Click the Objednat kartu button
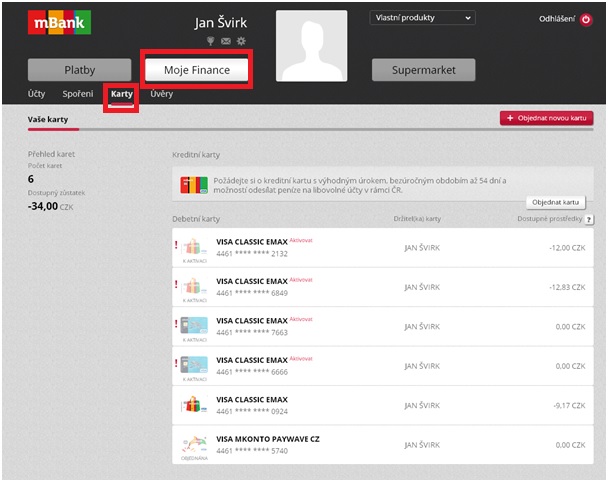608x482 pixels. tap(555, 202)
